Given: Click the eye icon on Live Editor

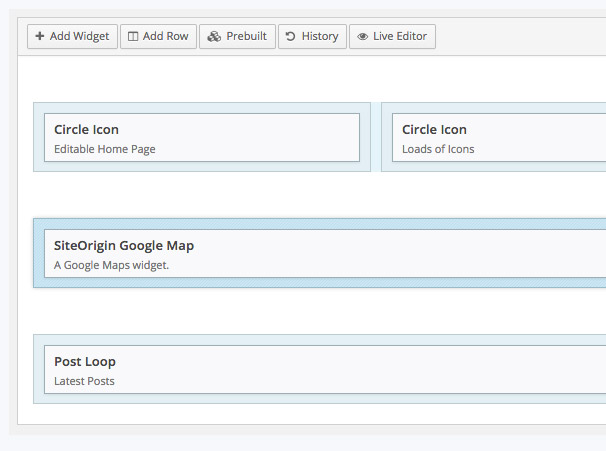Looking at the screenshot, I should point(363,37).
